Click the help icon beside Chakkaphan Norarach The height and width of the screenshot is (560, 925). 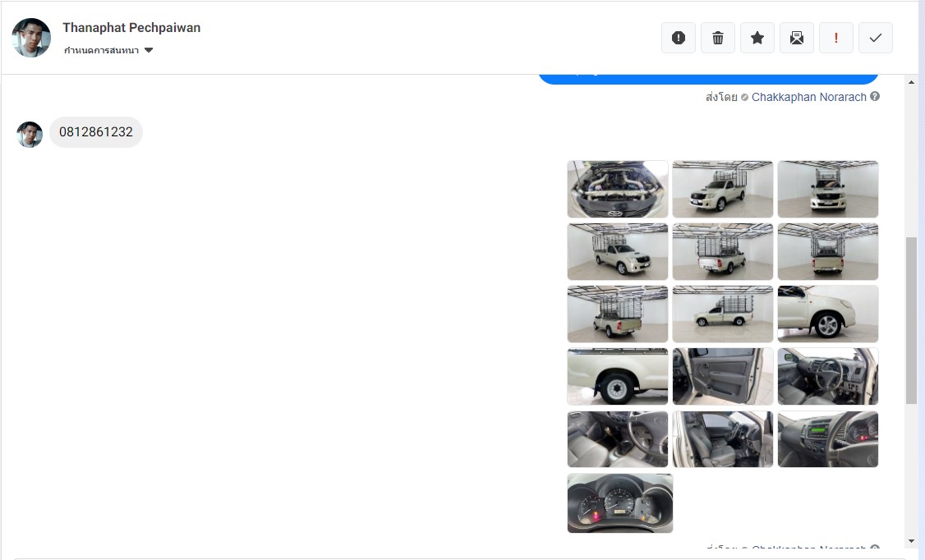(875, 97)
